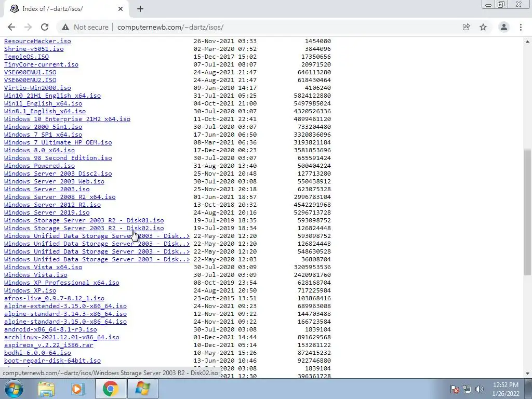Click the address bar URL
Image resolution: width=532 pixels, height=399 pixels.
click(x=170, y=27)
